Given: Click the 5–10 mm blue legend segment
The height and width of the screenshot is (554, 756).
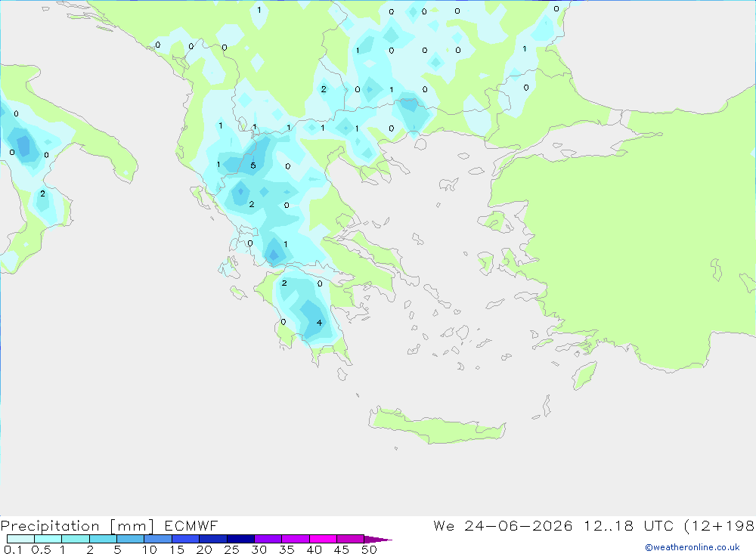Looking at the screenshot, I should click(130, 539).
